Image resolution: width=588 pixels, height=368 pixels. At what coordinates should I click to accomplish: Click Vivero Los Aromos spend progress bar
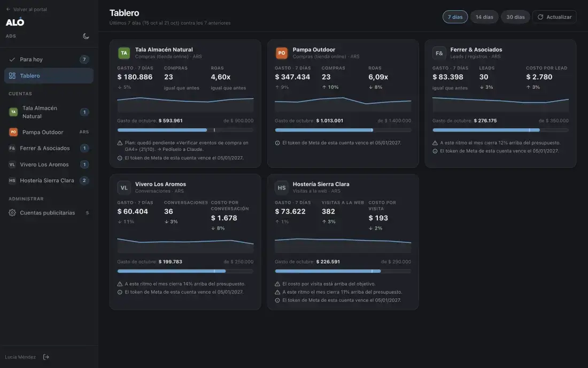185,271
